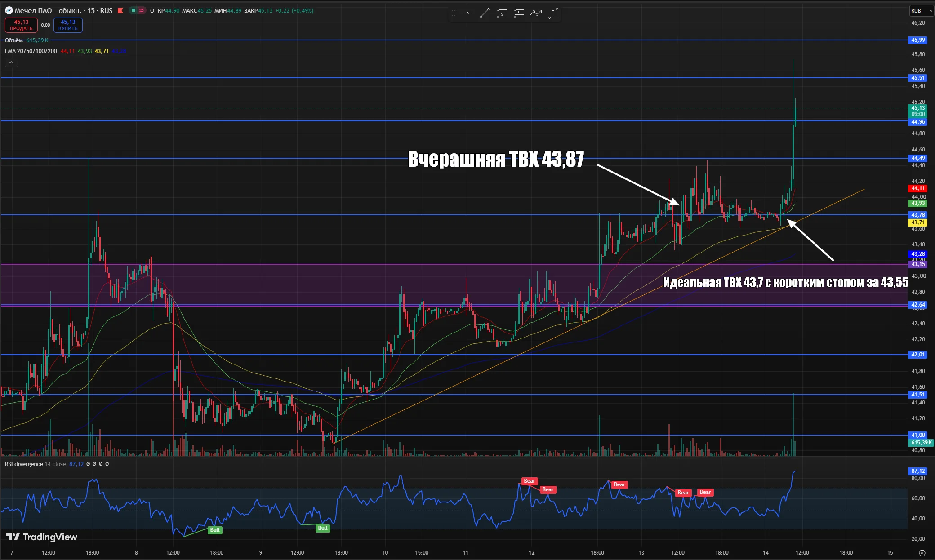Screen dimensions: 935x560
Task: Click the КУПИТЬ buy button
Action: click(x=68, y=25)
